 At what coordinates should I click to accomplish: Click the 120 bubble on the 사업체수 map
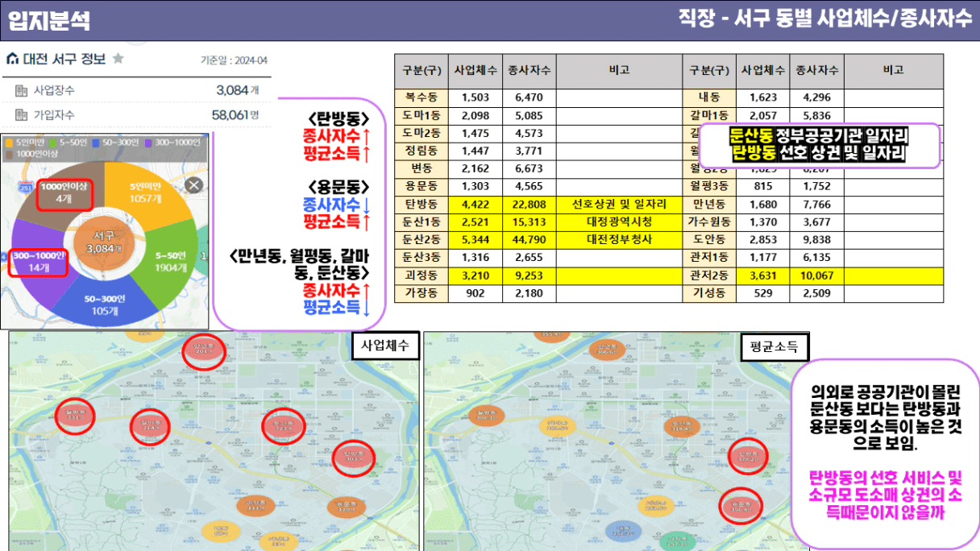(x=347, y=507)
